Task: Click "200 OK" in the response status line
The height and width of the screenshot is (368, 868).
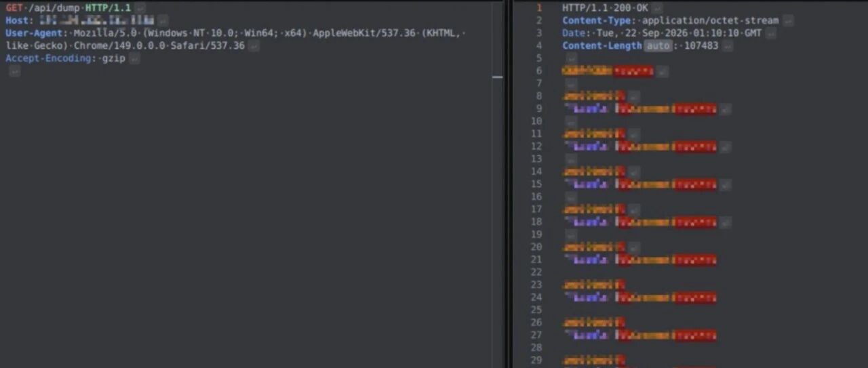Action: pos(629,7)
